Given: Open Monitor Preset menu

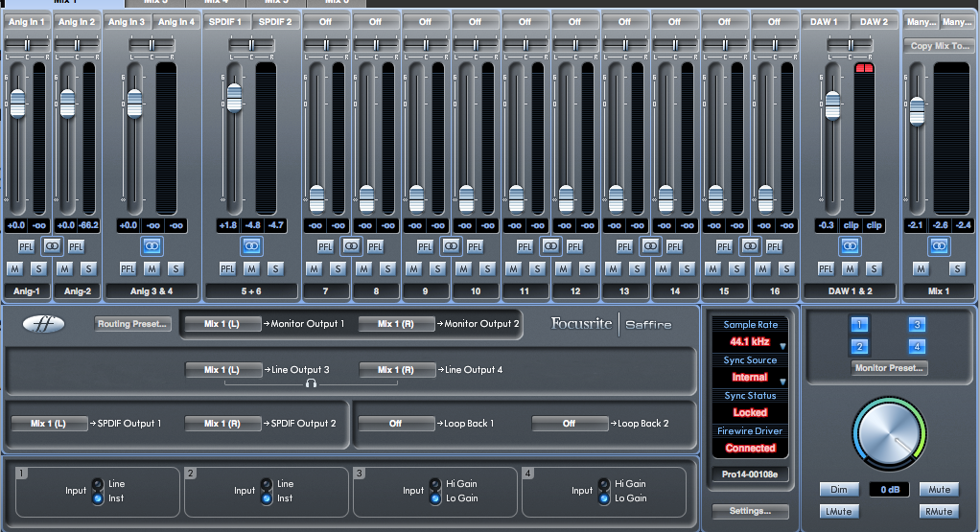Looking at the screenshot, I should click(889, 368).
